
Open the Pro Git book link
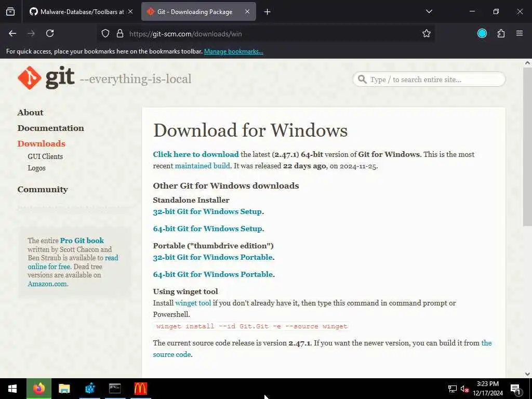click(82, 241)
